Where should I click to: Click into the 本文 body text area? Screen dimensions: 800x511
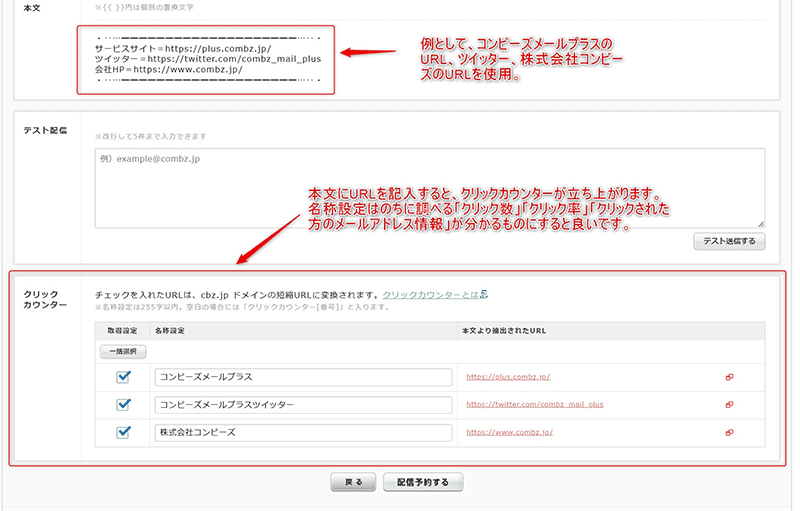(206, 60)
